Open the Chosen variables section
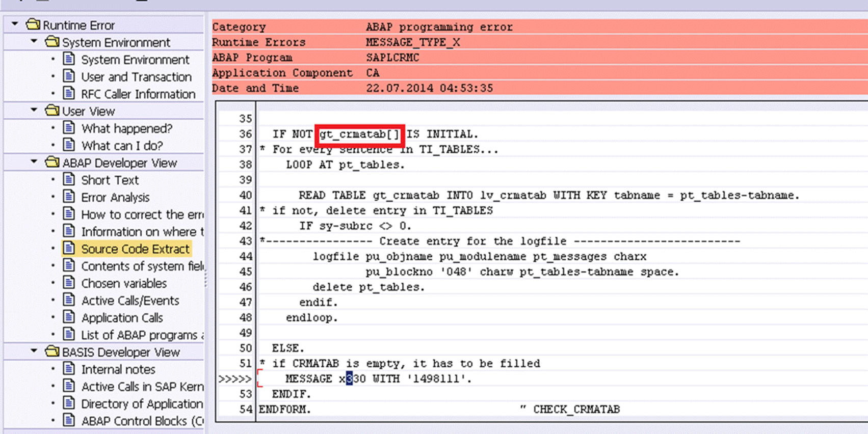Screen dimensions: 868x434 [124, 283]
